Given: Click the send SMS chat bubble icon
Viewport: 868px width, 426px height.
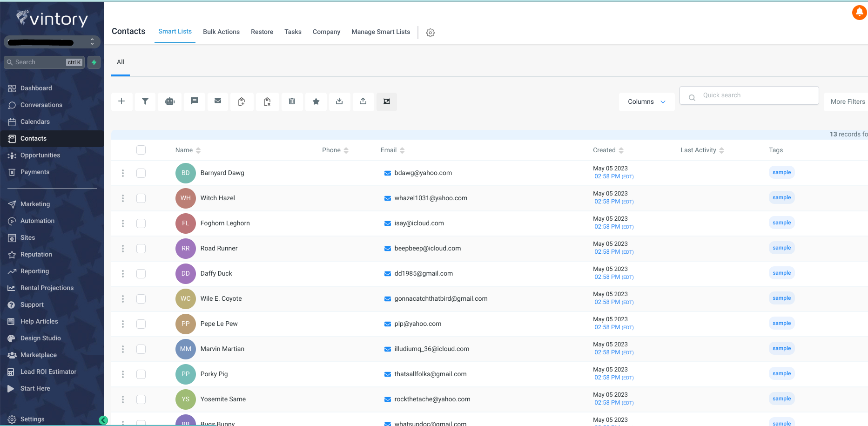Looking at the screenshot, I should 195,101.
